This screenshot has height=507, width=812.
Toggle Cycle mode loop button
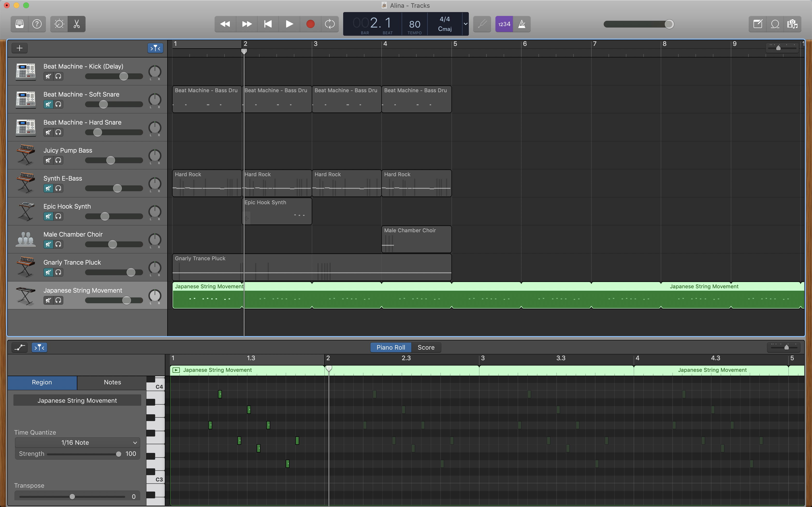click(329, 24)
